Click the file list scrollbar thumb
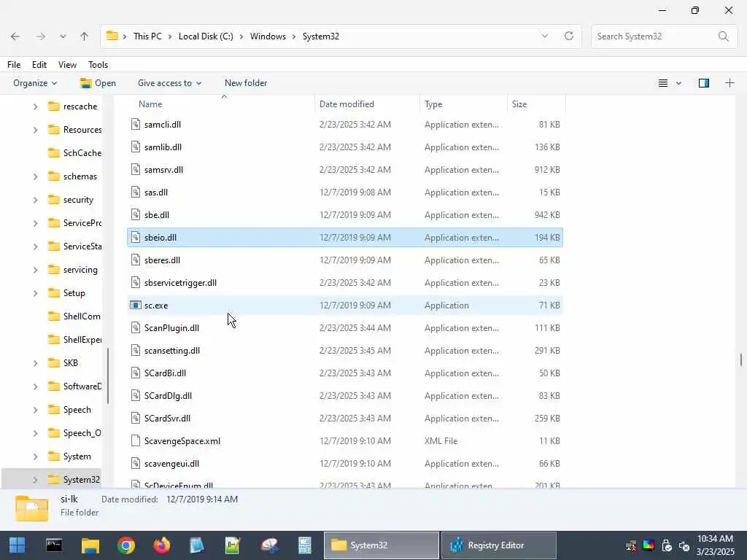 (x=741, y=360)
